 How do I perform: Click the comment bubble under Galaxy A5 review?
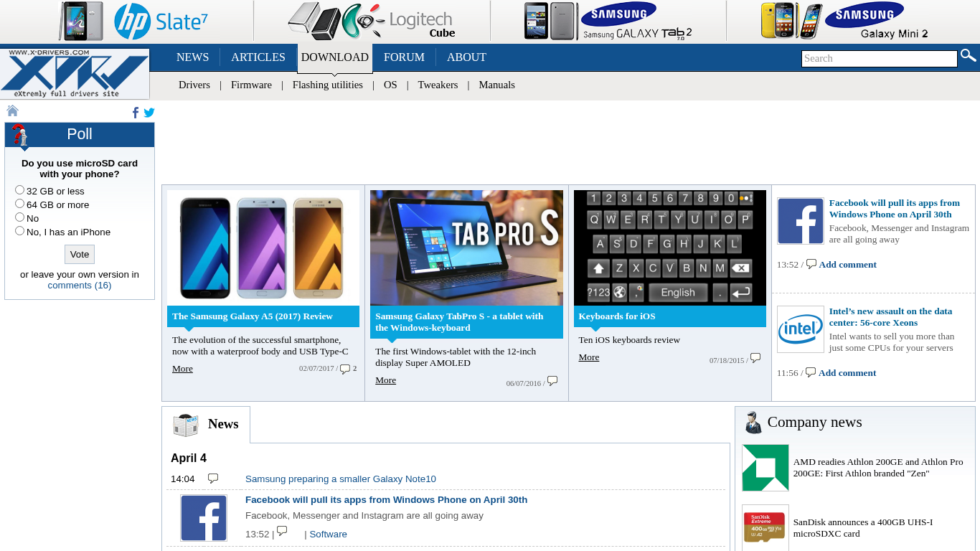pos(345,369)
